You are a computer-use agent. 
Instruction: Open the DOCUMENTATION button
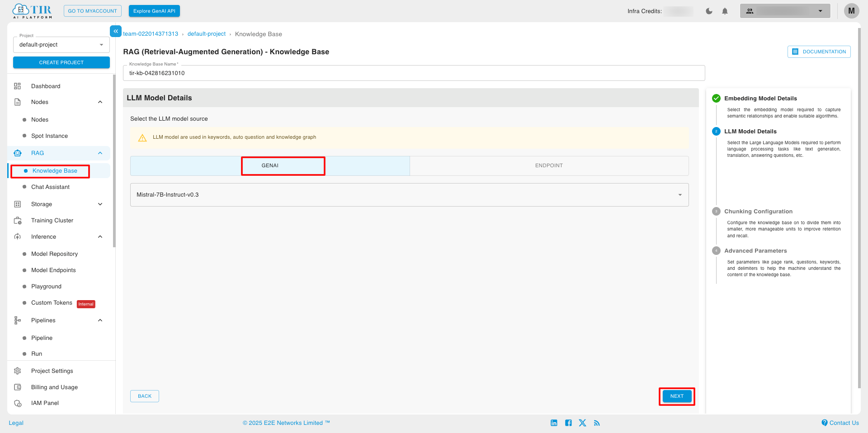tap(819, 52)
